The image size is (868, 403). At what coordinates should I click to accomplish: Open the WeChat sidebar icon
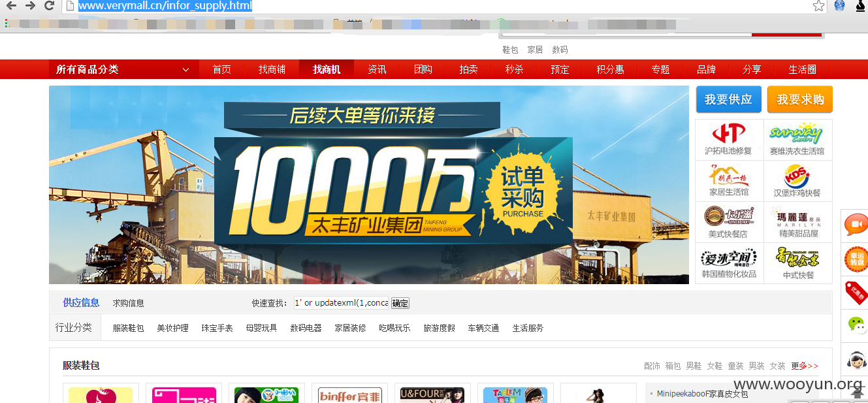[855, 324]
